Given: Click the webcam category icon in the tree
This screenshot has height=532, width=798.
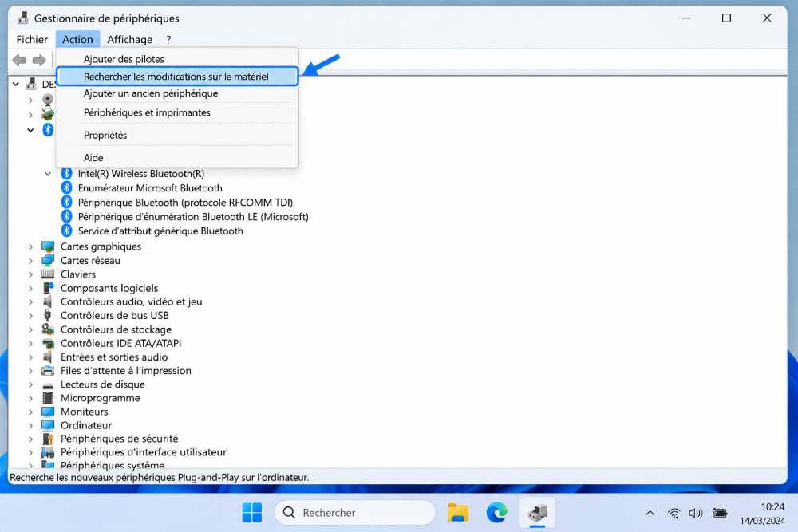Looking at the screenshot, I should pos(48,100).
